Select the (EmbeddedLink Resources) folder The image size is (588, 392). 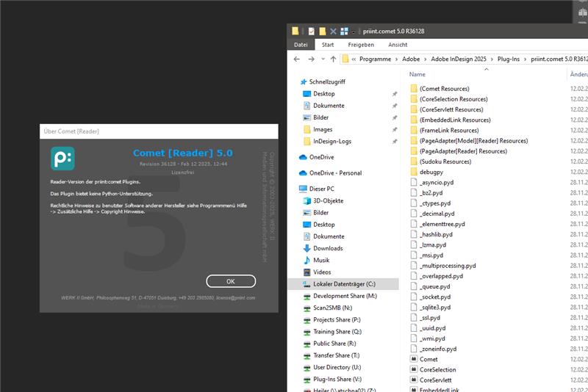tap(455, 120)
